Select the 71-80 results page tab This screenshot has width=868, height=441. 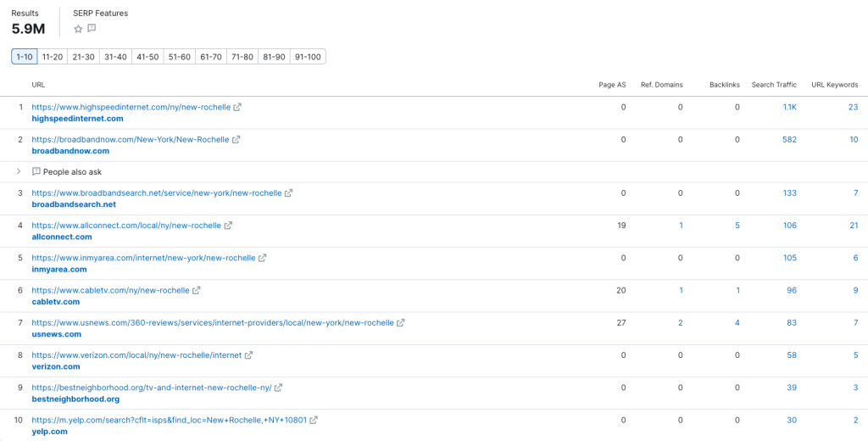click(242, 57)
